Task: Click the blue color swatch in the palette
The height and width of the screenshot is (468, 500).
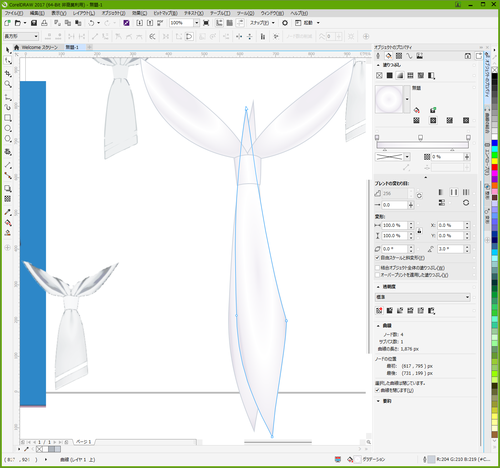Action: pos(495,143)
